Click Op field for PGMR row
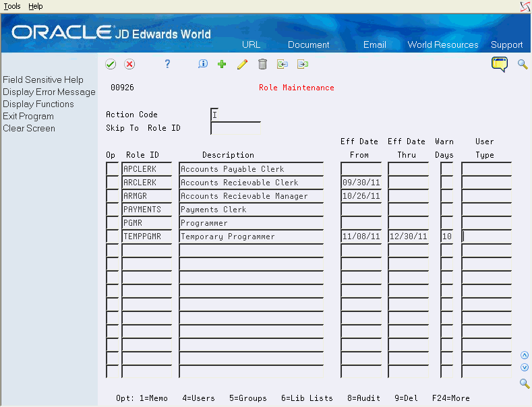Screen dimensions: 532x407 coord(113,223)
